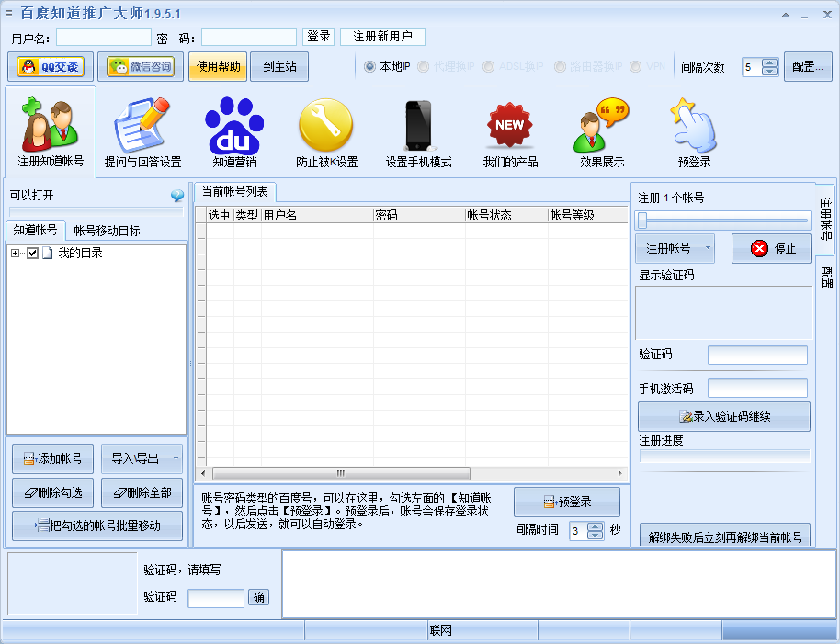Select the 注册知道帐号 tool icon
This screenshot has width=840, height=644.
point(50,125)
